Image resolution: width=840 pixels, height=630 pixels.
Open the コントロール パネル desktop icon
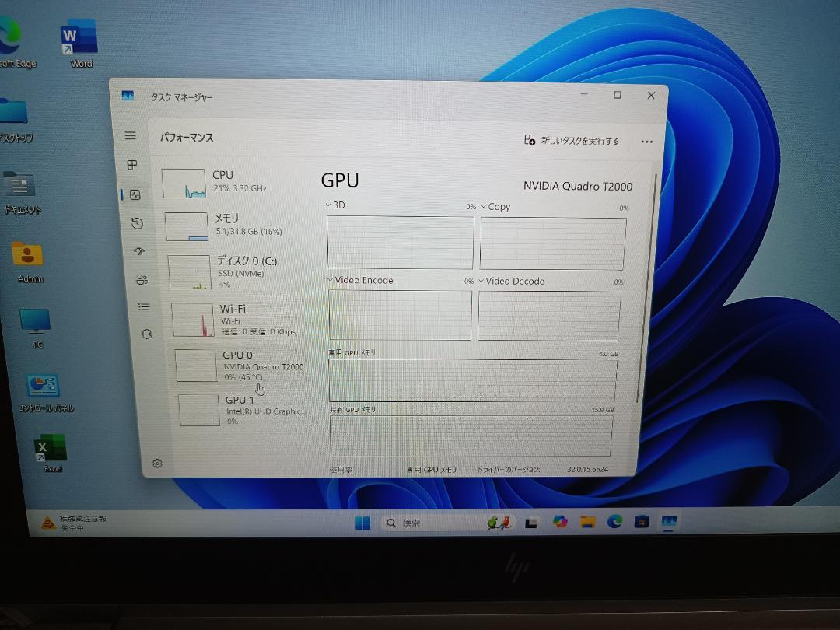[44, 394]
